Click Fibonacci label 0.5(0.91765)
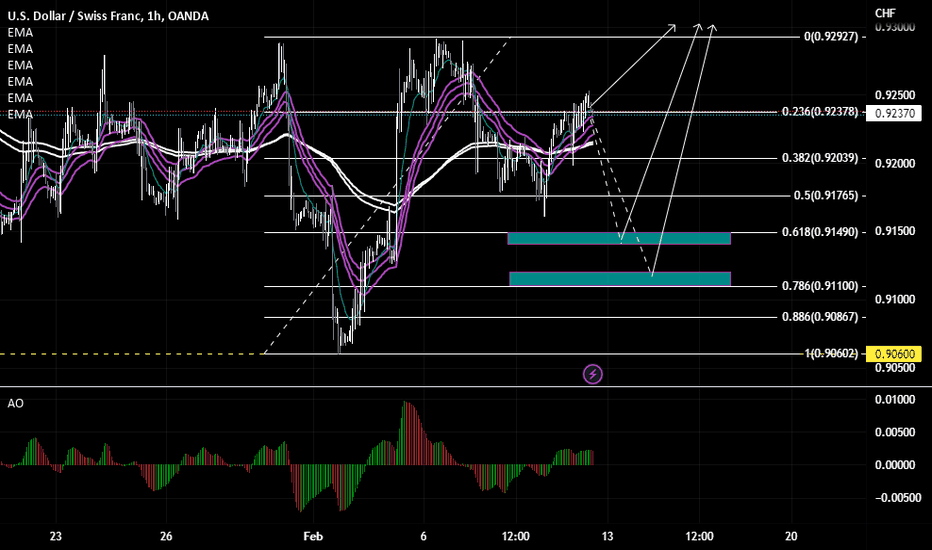The width and height of the screenshot is (932, 550). [826, 195]
